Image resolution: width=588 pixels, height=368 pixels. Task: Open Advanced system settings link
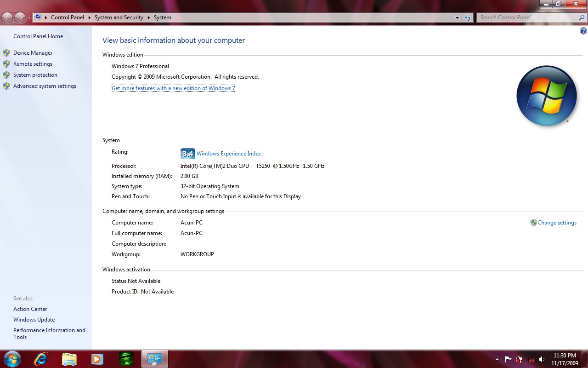point(45,86)
